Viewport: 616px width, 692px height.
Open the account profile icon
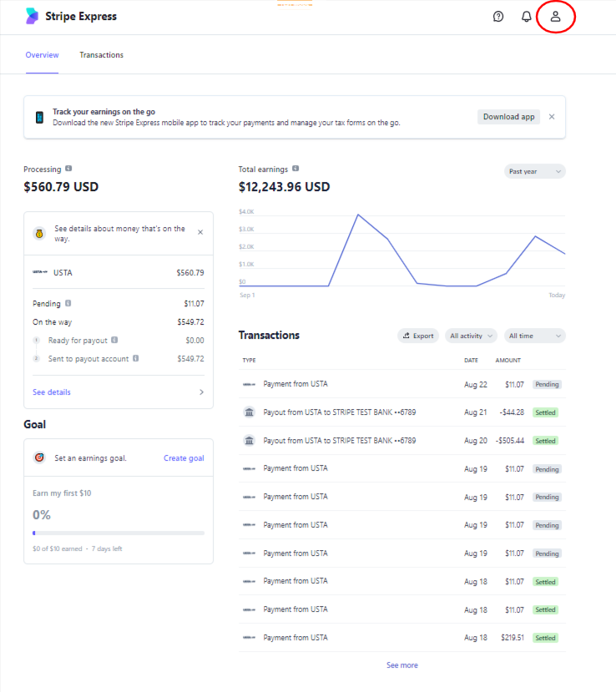555,17
